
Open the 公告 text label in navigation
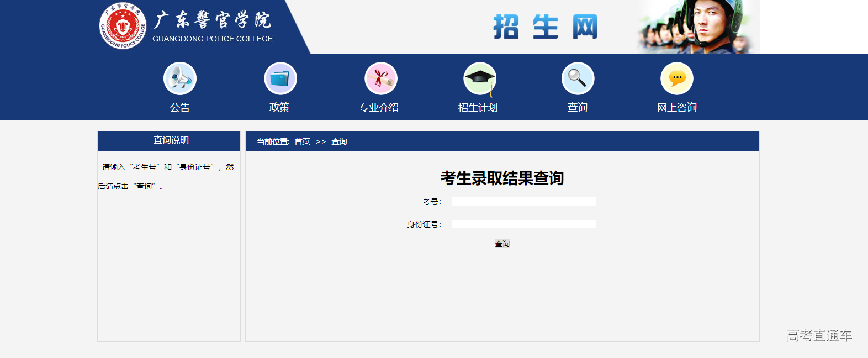[180, 108]
